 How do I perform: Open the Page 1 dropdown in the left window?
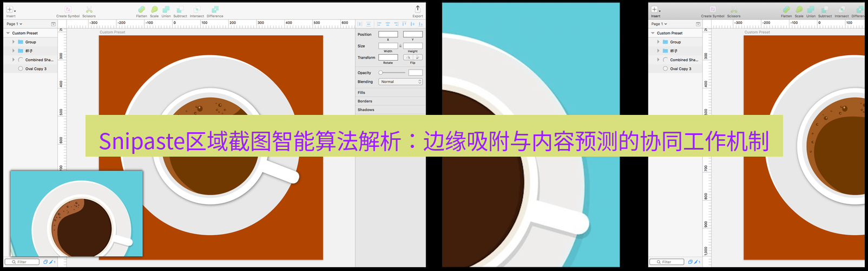click(x=15, y=24)
